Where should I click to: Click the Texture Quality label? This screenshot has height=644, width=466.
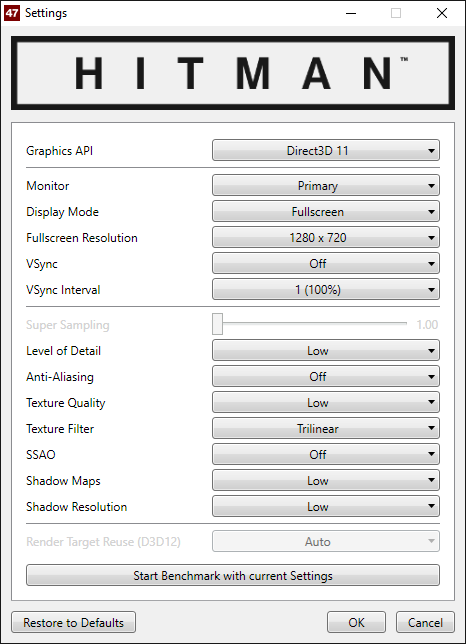(x=66, y=403)
